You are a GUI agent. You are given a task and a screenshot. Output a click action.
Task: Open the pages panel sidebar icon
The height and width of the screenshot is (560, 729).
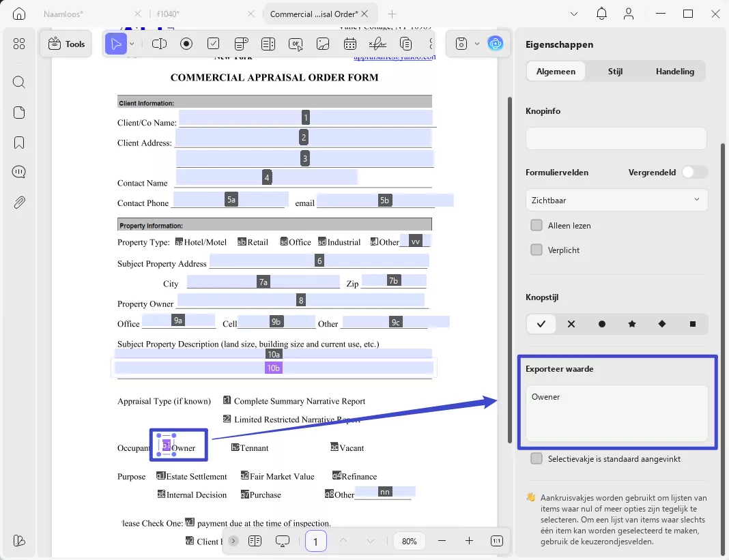click(19, 113)
